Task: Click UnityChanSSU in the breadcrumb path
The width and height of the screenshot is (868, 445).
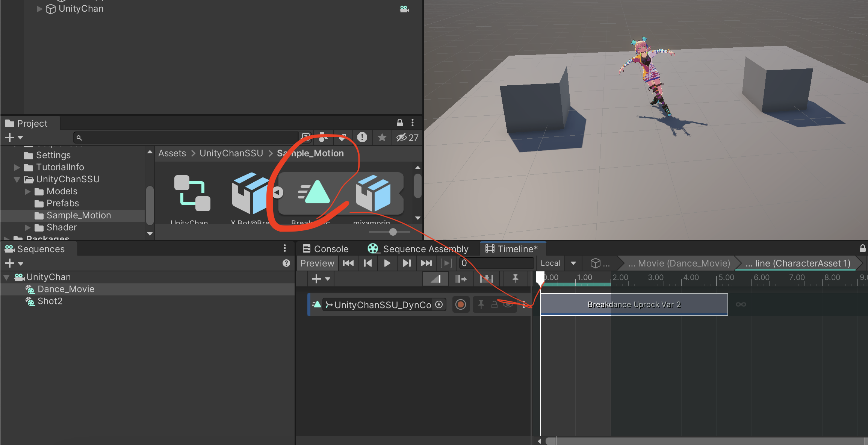Action: [x=231, y=153]
